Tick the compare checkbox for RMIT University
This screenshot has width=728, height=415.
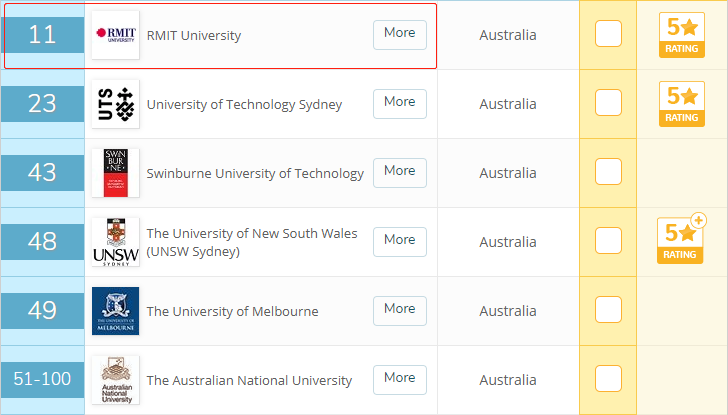608,33
